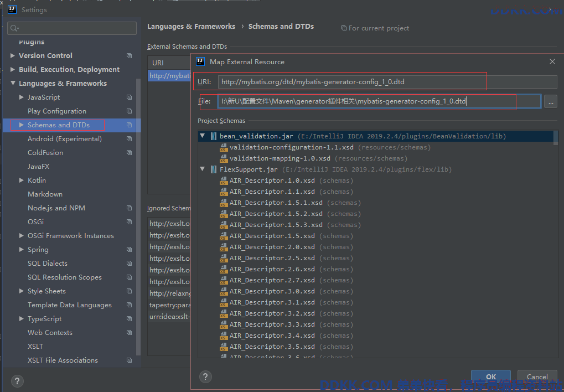This screenshot has height=392, width=564.
Task: Click the URI column header in External Schemas table
Action: 169,63
